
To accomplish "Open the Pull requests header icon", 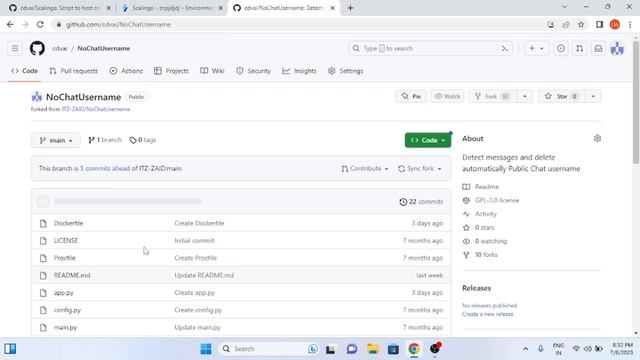I will 580,49.
